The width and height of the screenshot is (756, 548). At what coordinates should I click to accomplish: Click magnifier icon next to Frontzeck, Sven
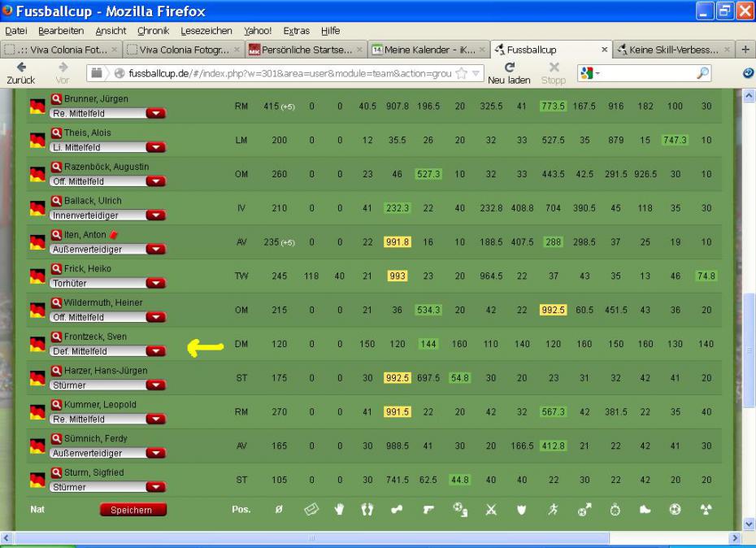(57, 337)
